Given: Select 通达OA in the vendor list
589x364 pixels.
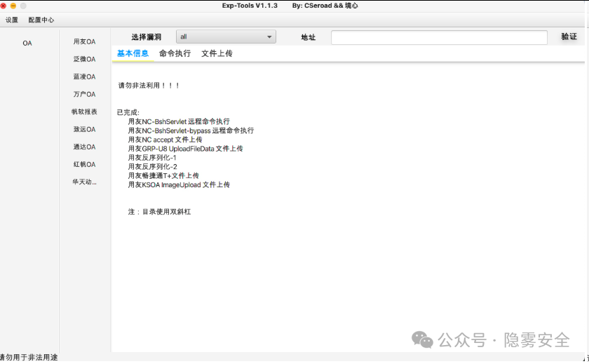Looking at the screenshot, I should click(84, 147).
